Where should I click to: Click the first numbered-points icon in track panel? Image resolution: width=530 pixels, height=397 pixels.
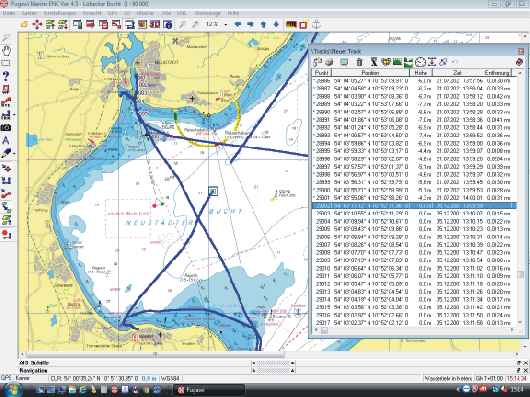click(x=317, y=62)
